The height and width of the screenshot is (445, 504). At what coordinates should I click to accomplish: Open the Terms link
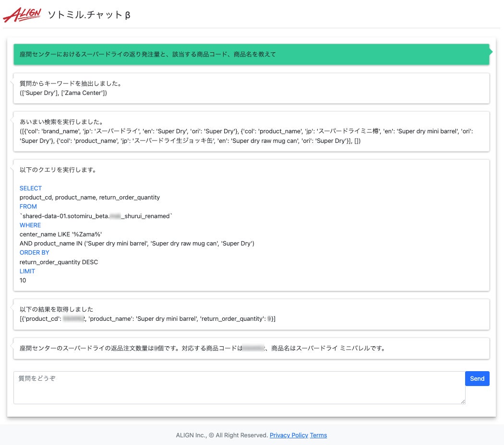[318, 435]
